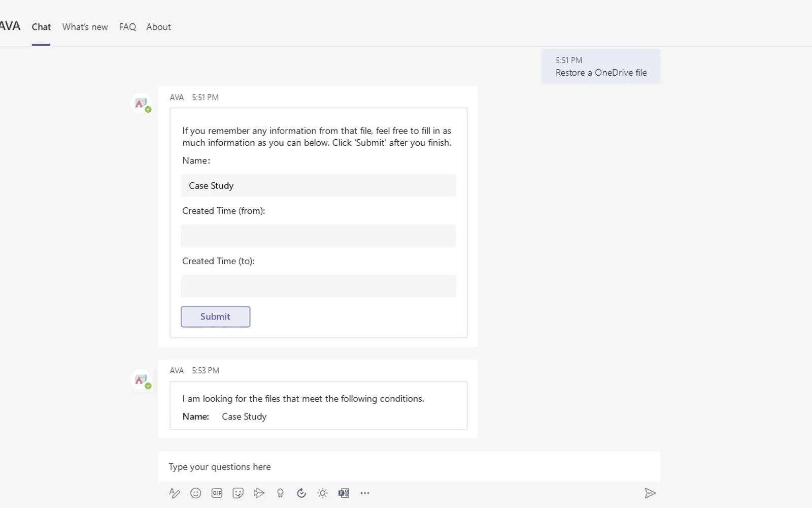Switch to the Chat tab
Image resolution: width=812 pixels, height=508 pixels.
tap(41, 27)
